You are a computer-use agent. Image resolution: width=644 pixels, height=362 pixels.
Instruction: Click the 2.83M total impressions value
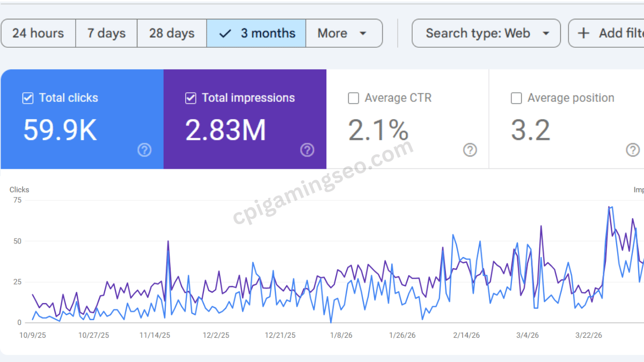(225, 130)
